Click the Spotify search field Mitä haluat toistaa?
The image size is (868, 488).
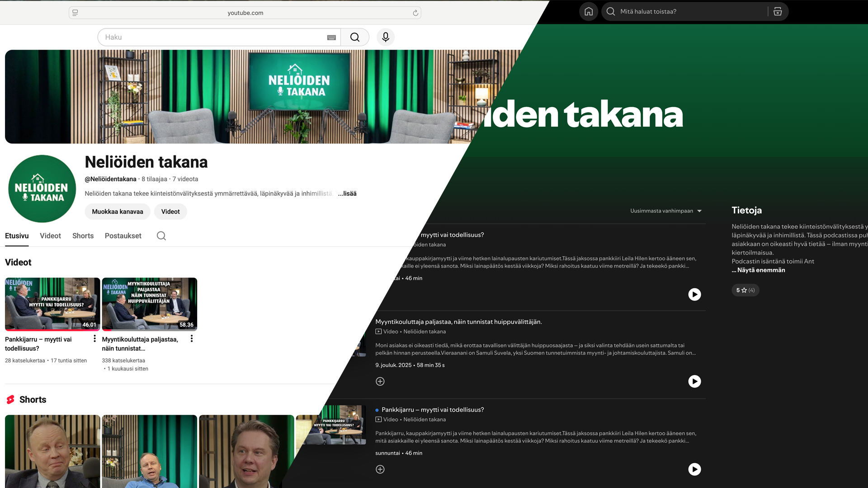[x=687, y=12]
